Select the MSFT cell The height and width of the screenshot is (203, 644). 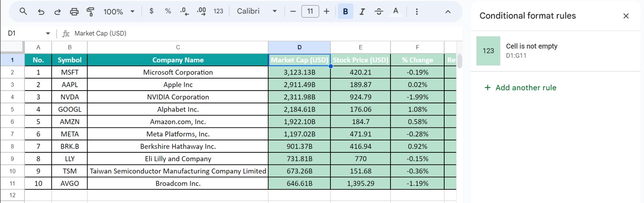(x=70, y=72)
